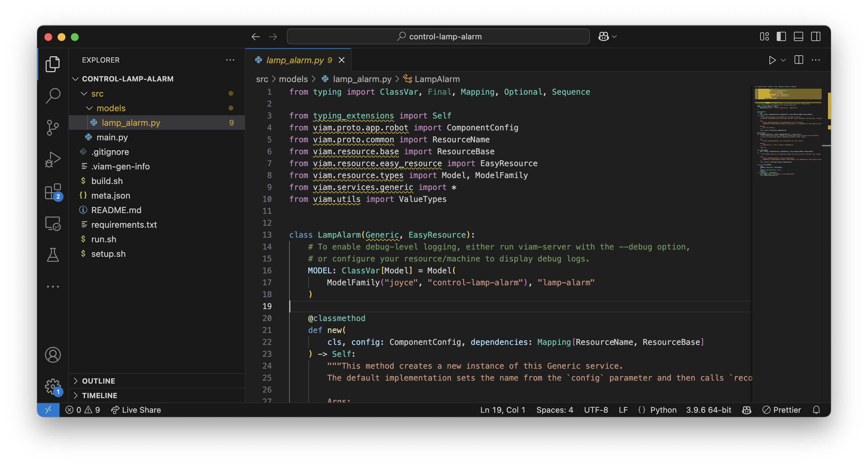Open meta.json in the explorer
The image size is (868, 466).
pos(157,195)
